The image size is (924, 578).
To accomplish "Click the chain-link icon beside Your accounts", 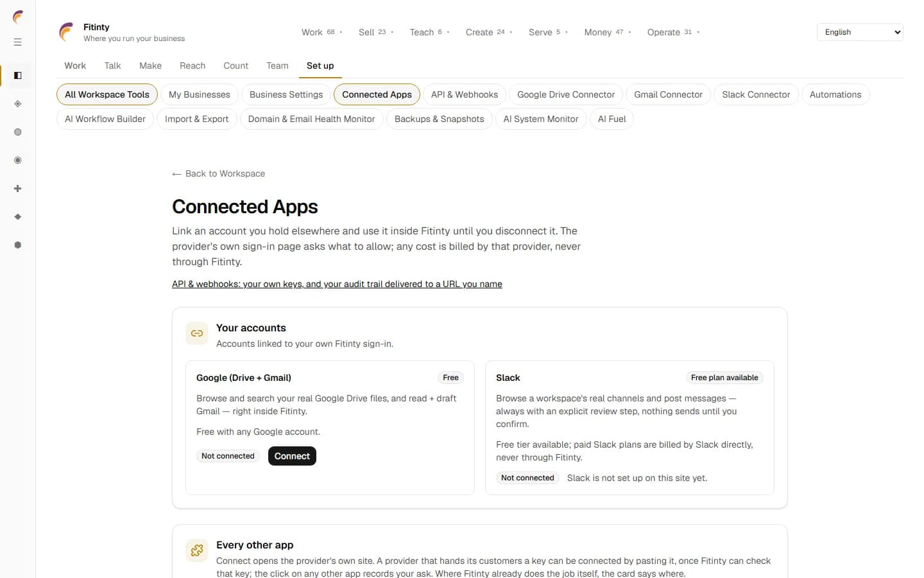I will 197,333.
